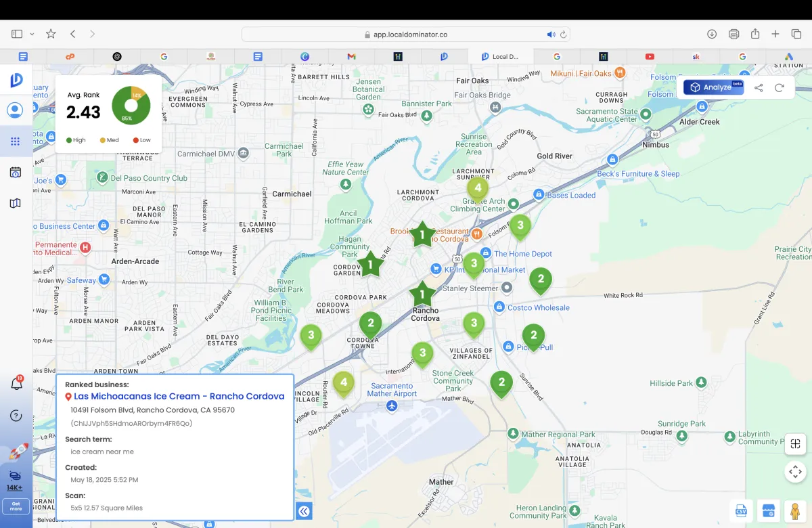This screenshot has height=528, width=812.
Task: Click the Local Dominator logo
Action: point(16,80)
